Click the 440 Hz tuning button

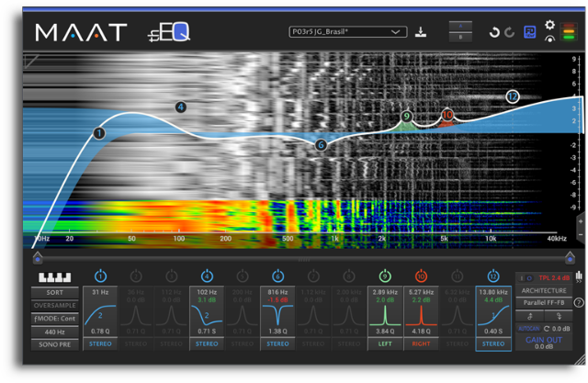55,332
